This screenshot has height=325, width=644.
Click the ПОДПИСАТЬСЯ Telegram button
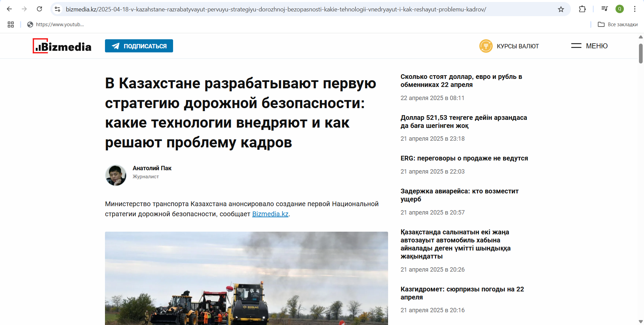click(139, 46)
